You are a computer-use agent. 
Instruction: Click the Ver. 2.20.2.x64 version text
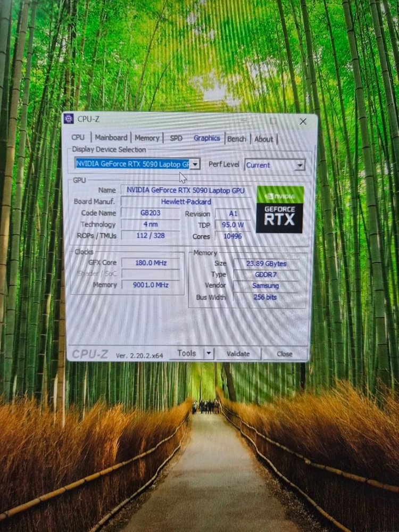(x=139, y=355)
